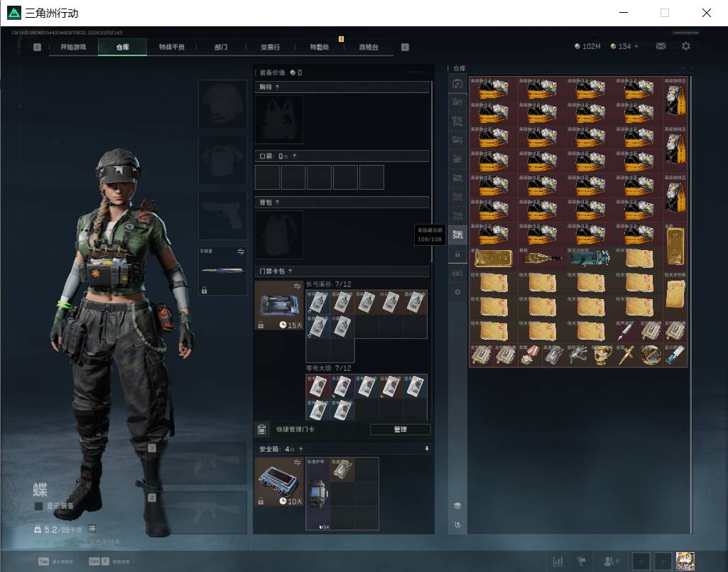Open the 改枪台 tab

coord(369,47)
